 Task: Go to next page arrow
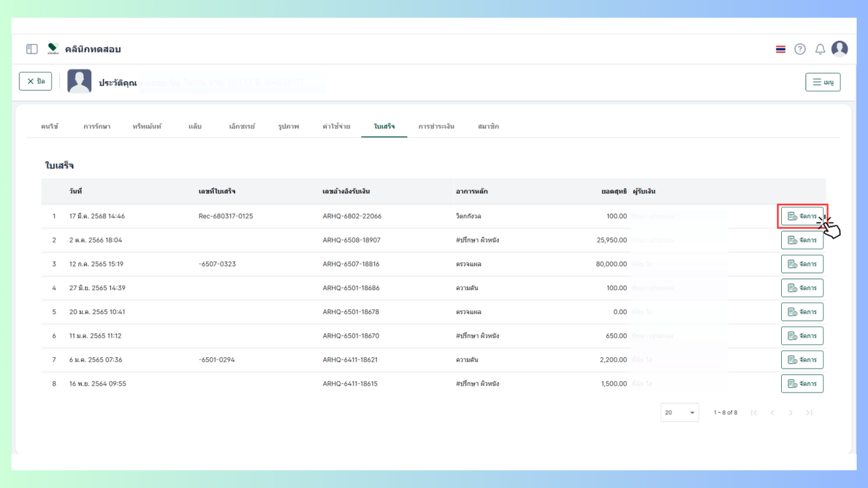pyautogui.click(x=790, y=412)
